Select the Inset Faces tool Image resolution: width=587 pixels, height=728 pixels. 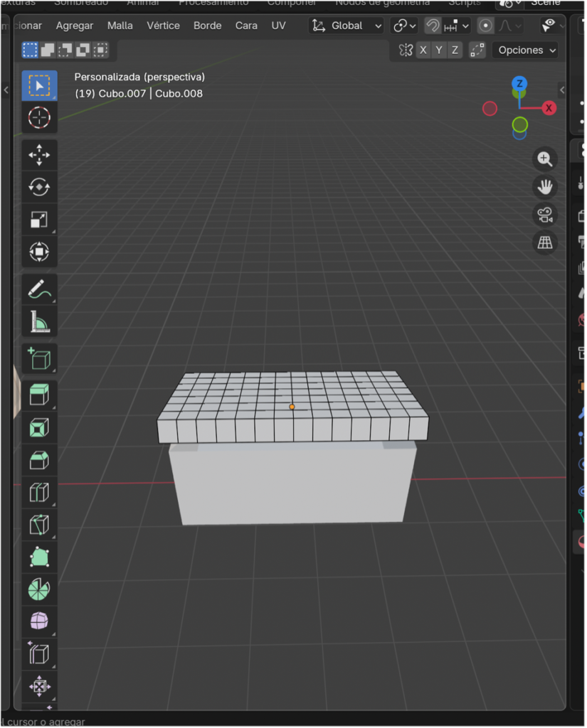pyautogui.click(x=39, y=427)
